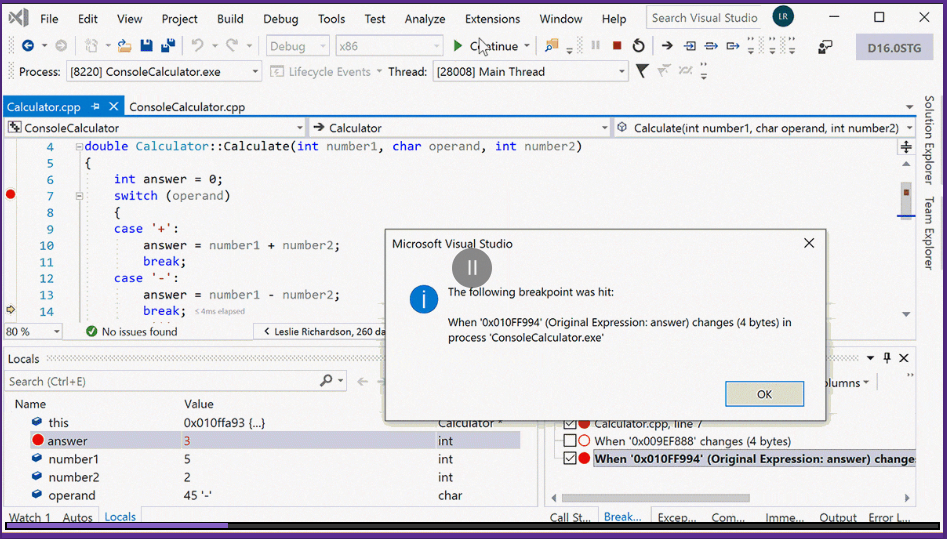Enable the '0x009EF888' changes breakpoint checkbox
This screenshot has width=947, height=539.
point(570,441)
